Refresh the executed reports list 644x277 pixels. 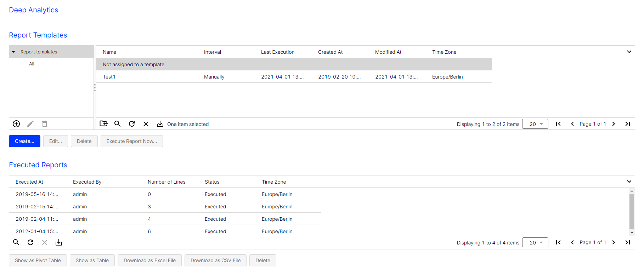[30, 242]
